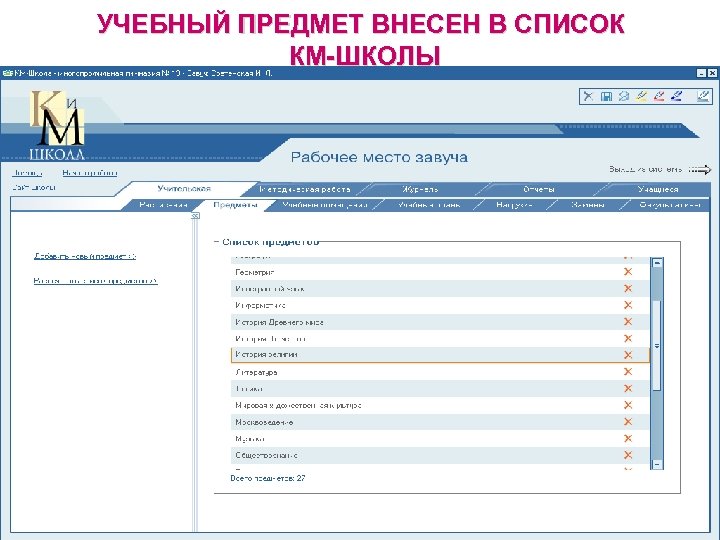Switch to the Отчеты main tab
The height and width of the screenshot is (540, 720).
click(x=539, y=189)
